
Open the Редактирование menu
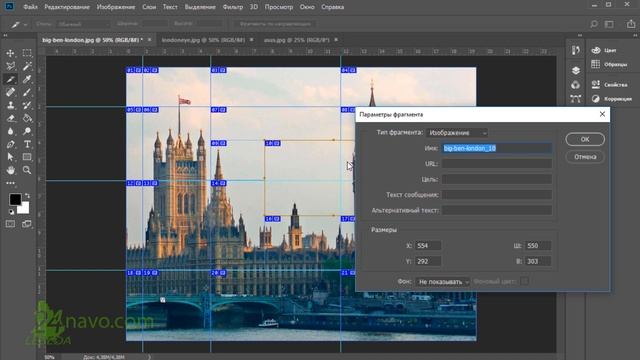tap(67, 7)
